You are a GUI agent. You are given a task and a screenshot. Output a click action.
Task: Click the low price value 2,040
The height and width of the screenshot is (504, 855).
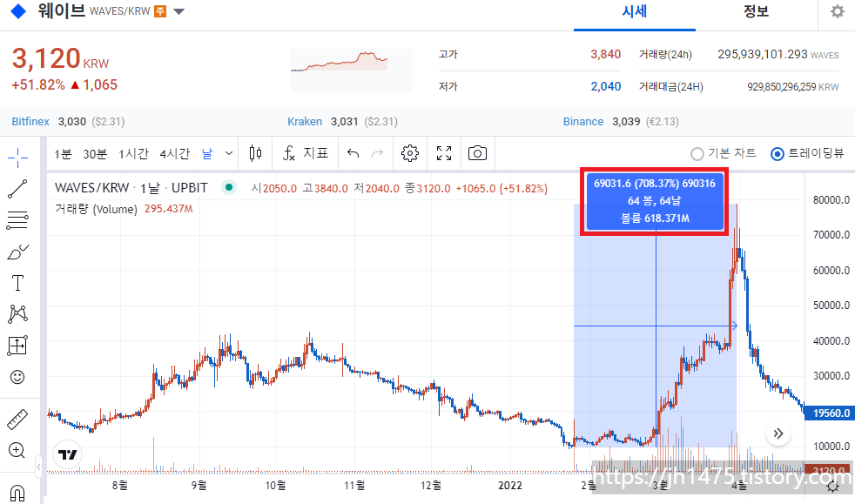click(606, 86)
